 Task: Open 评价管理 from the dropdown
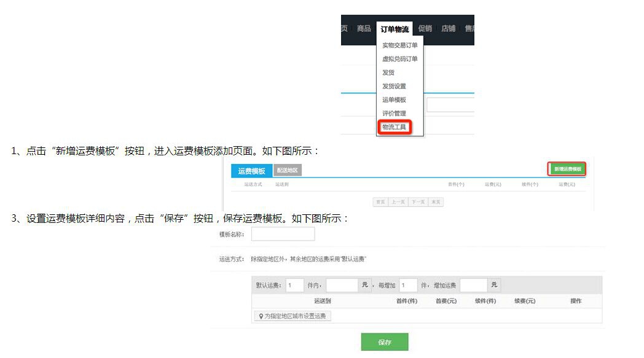(394, 114)
